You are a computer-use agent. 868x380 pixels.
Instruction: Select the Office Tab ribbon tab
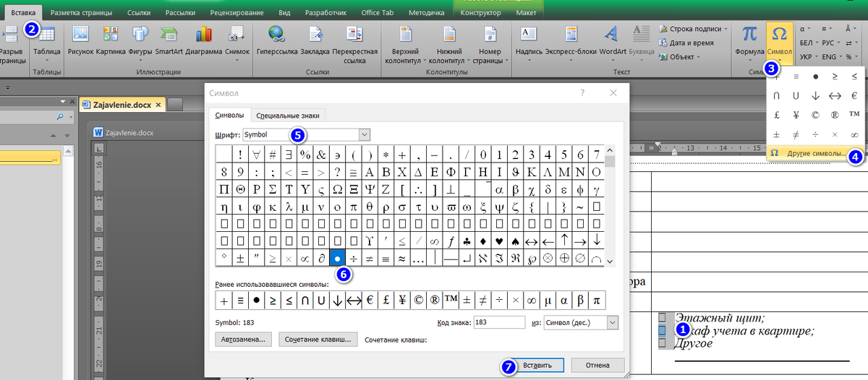pos(379,13)
